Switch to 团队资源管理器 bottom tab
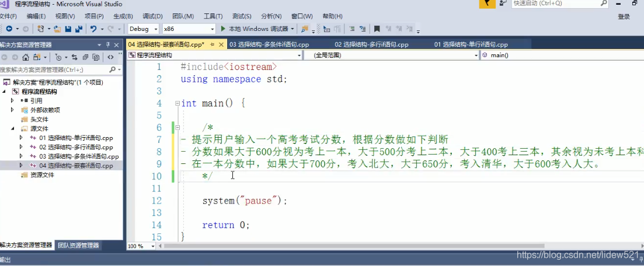This screenshot has height=266, width=644. click(x=78, y=246)
